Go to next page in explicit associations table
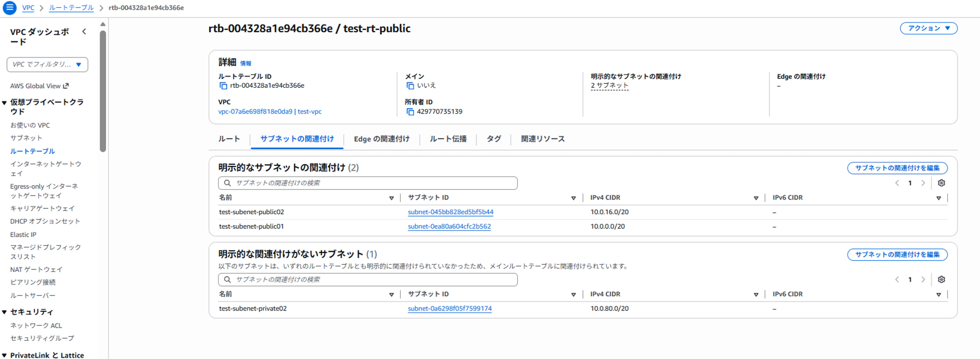 [923, 183]
